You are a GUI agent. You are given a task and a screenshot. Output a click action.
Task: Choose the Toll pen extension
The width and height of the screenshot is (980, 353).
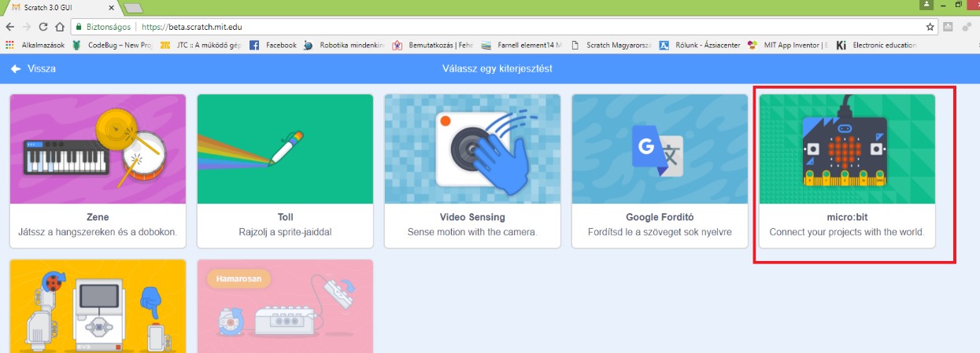285,171
